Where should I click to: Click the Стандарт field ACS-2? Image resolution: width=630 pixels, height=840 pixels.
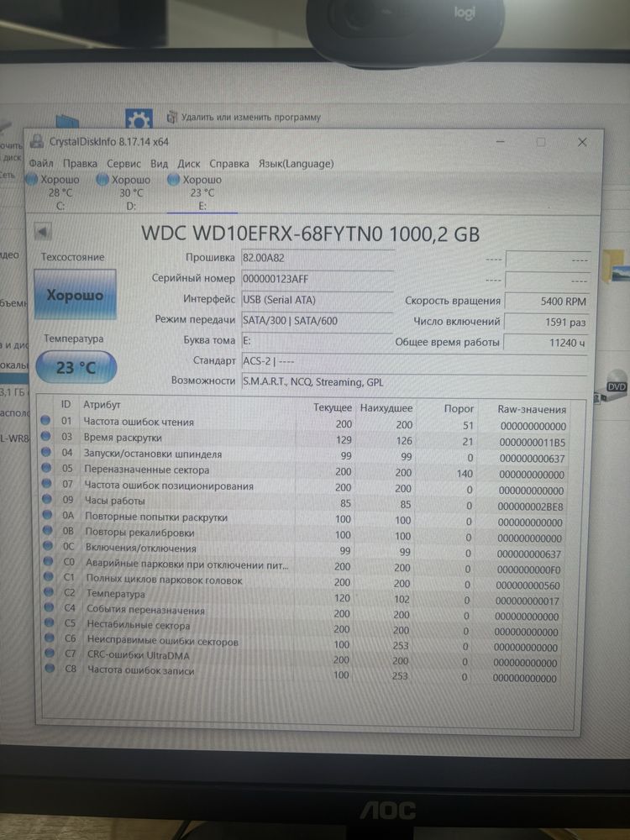413,361
